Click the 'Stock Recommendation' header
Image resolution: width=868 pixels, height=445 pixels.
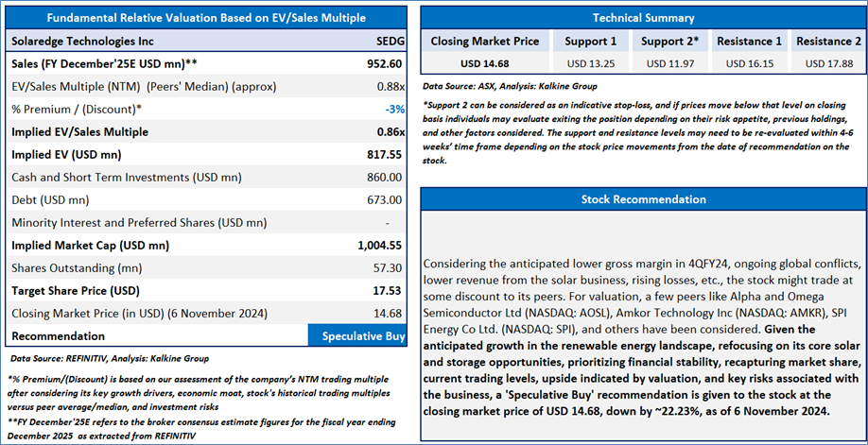click(x=644, y=199)
